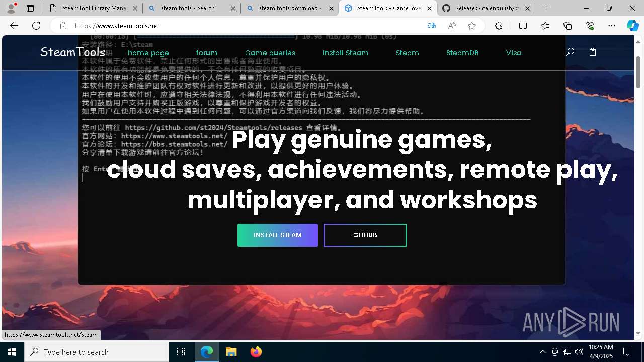
Task: Click the taskbar search box
Action: point(97,352)
